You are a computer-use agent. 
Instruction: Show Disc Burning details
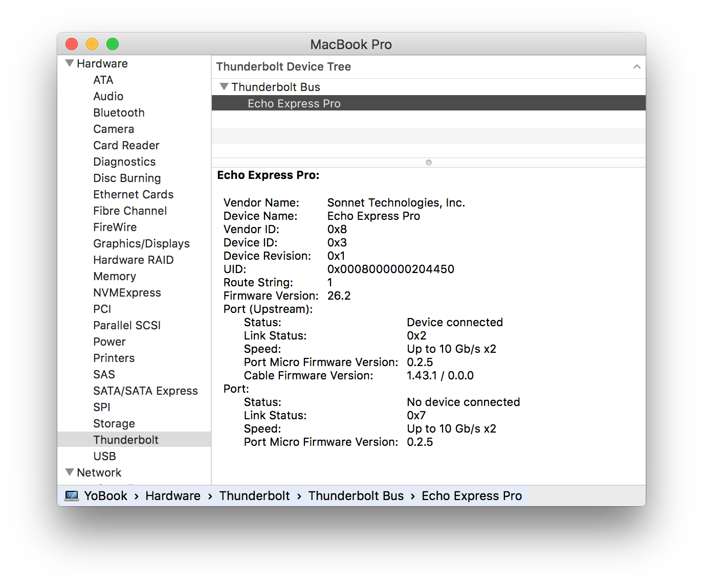127,178
